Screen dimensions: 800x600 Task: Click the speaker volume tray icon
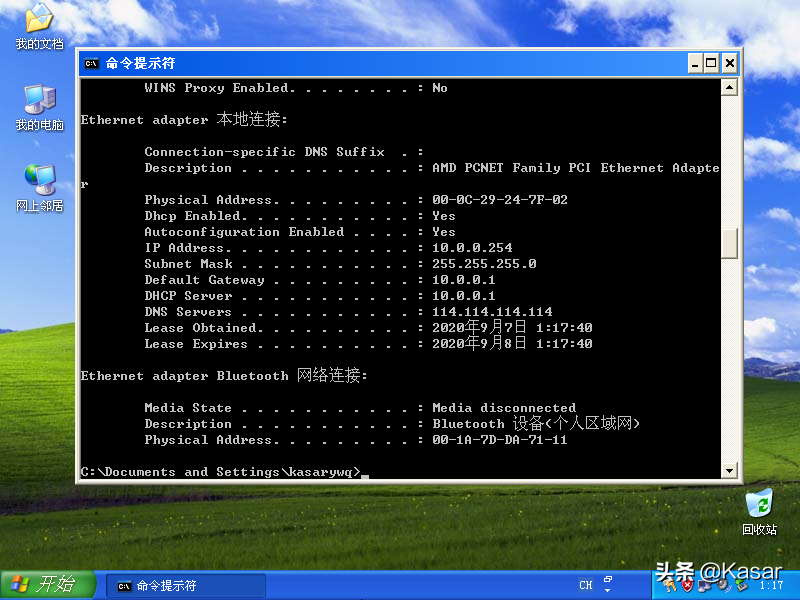(x=722, y=584)
